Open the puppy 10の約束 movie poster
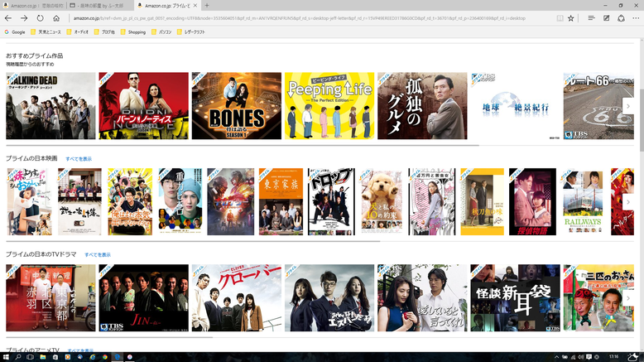644x362 pixels. tap(382, 201)
